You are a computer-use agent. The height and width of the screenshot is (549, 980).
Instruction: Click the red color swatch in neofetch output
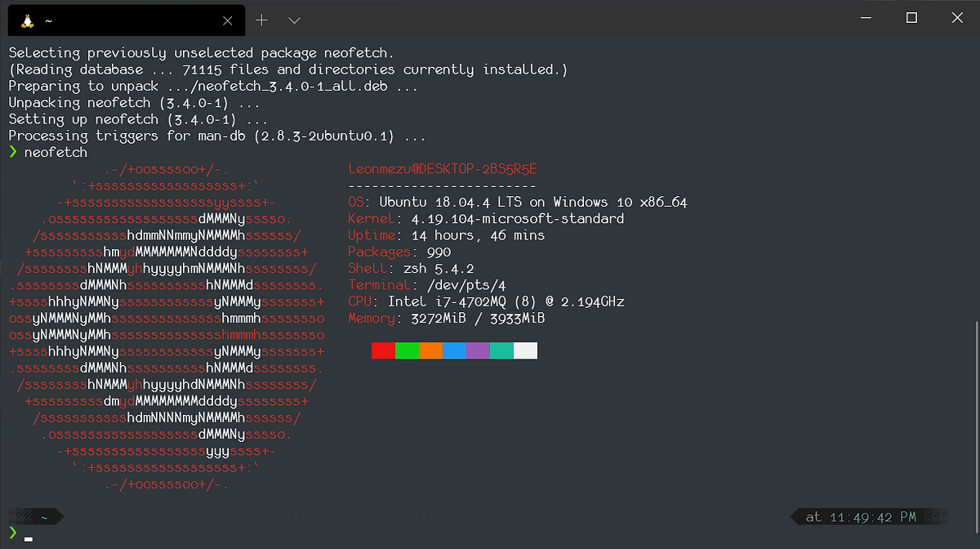382,350
